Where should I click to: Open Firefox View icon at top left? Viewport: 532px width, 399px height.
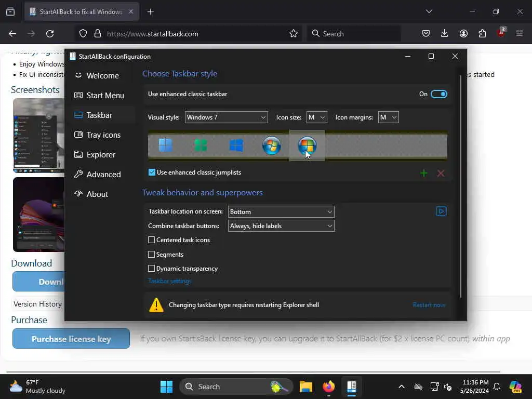point(10,11)
